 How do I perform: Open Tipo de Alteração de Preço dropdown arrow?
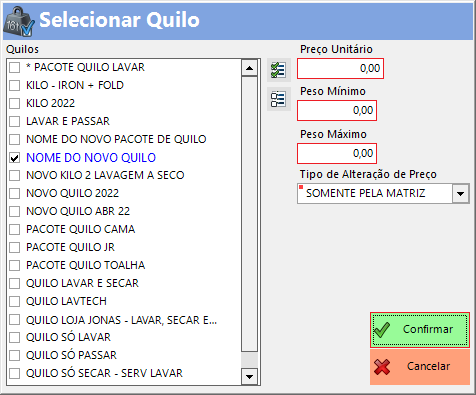pyautogui.click(x=461, y=193)
